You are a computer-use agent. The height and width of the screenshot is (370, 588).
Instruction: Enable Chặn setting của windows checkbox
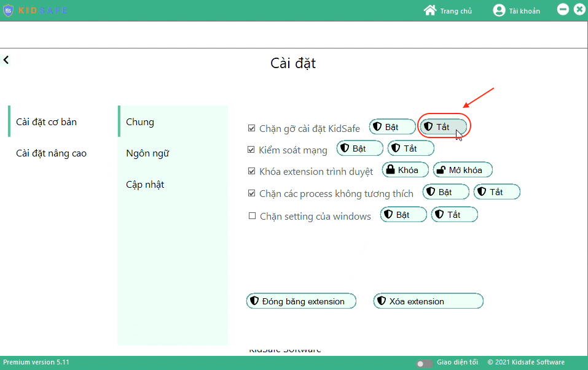pyautogui.click(x=252, y=215)
